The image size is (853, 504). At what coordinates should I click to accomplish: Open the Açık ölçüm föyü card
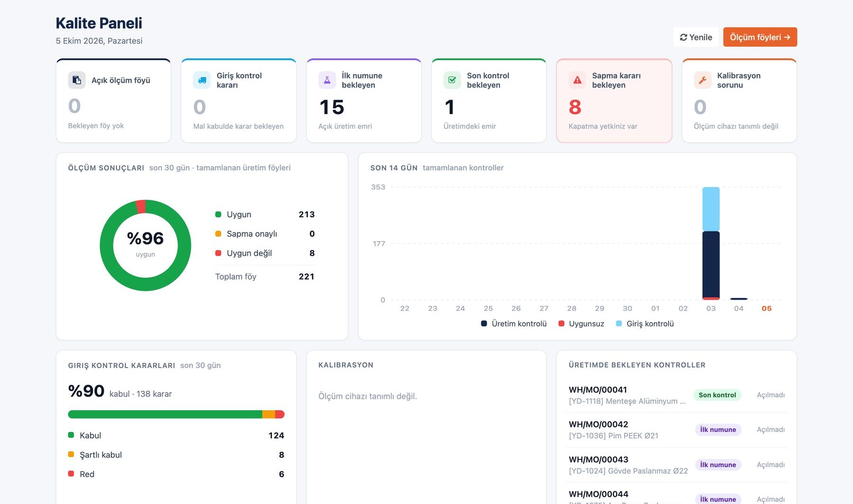(113, 100)
